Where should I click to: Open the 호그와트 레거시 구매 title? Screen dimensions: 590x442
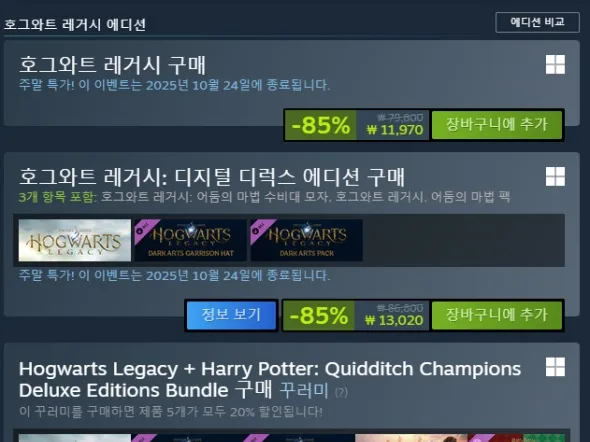pos(113,65)
